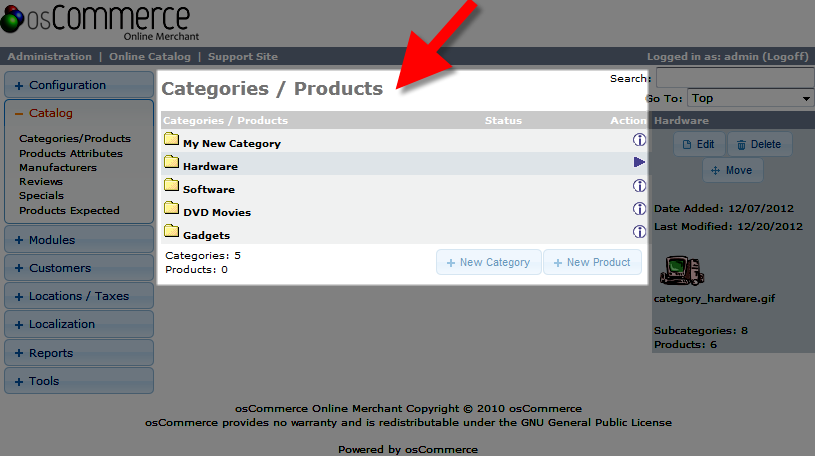Viewport: 815px width, 456px height.
Task: Click the Hardware category image thumbnail
Action: pos(682,271)
